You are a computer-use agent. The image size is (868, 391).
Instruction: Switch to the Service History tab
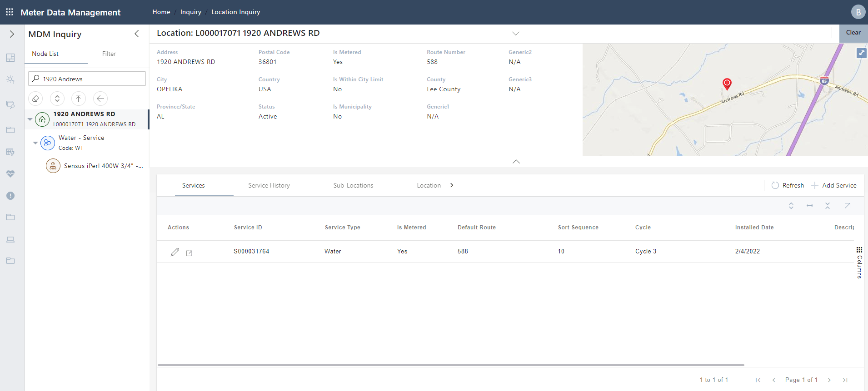(269, 185)
